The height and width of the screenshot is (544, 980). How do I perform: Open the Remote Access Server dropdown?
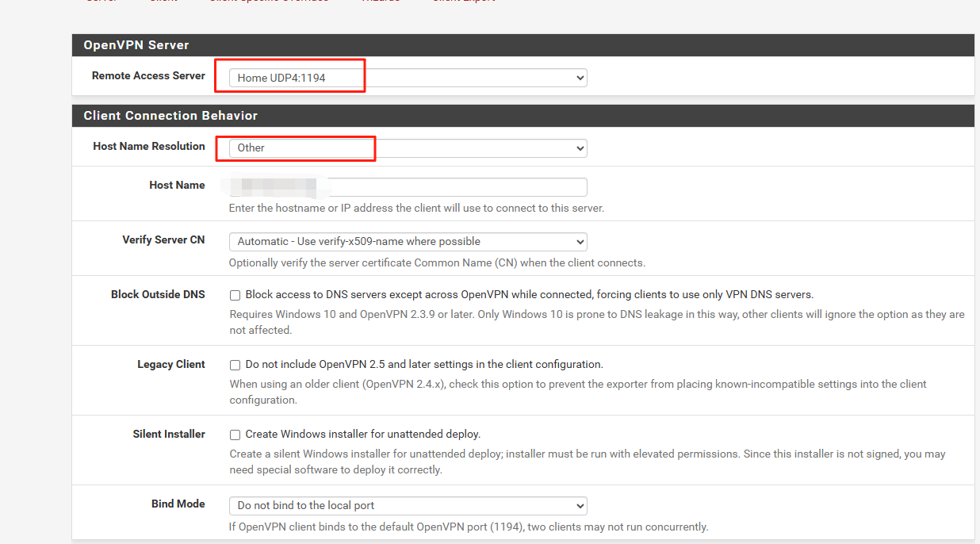(408, 78)
